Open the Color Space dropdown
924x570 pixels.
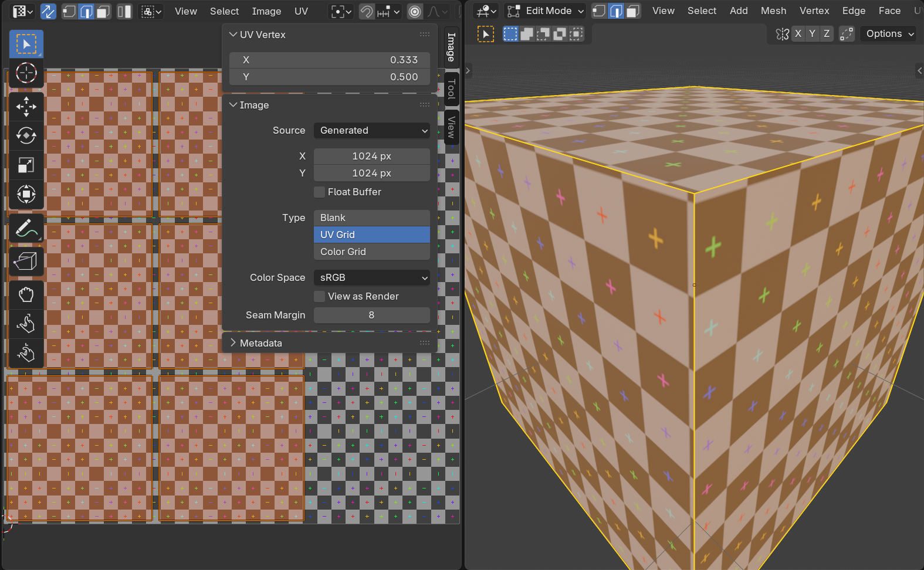[371, 277]
